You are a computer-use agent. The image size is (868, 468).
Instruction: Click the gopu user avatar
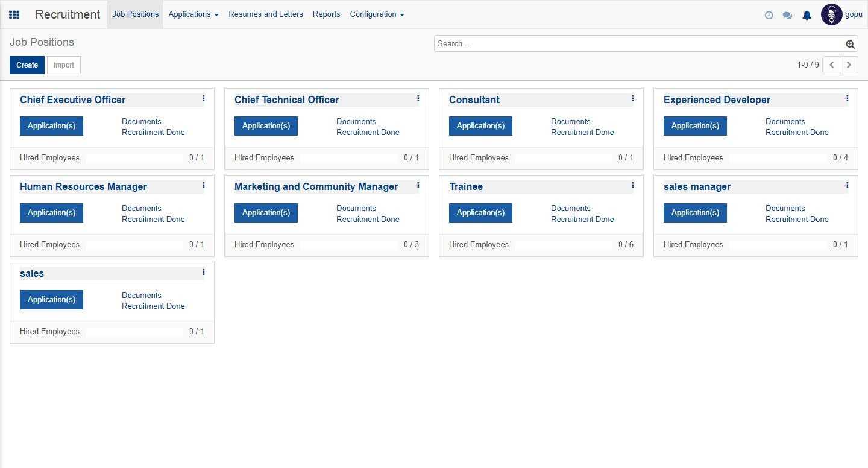tap(831, 14)
